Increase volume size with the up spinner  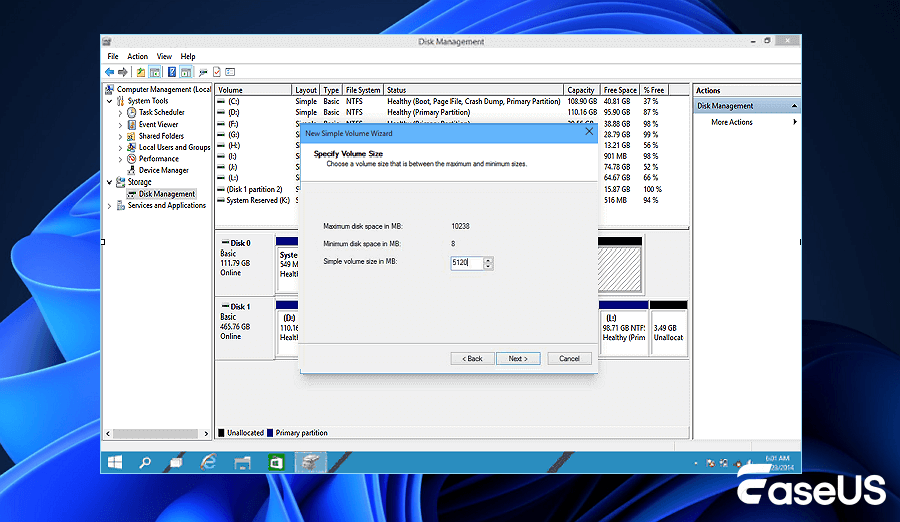[x=488, y=260]
